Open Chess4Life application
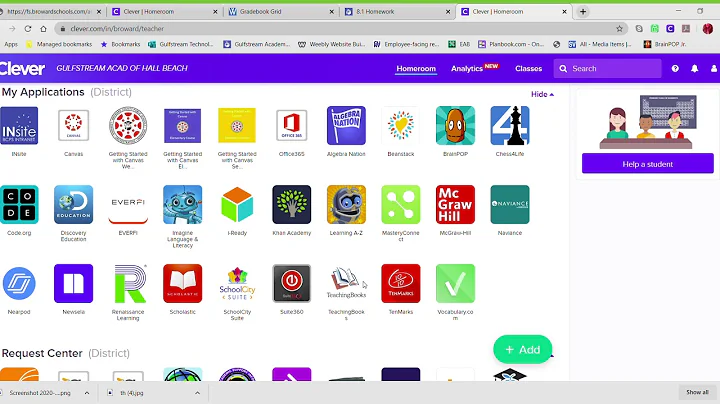The height and width of the screenshot is (404, 720). [510, 125]
